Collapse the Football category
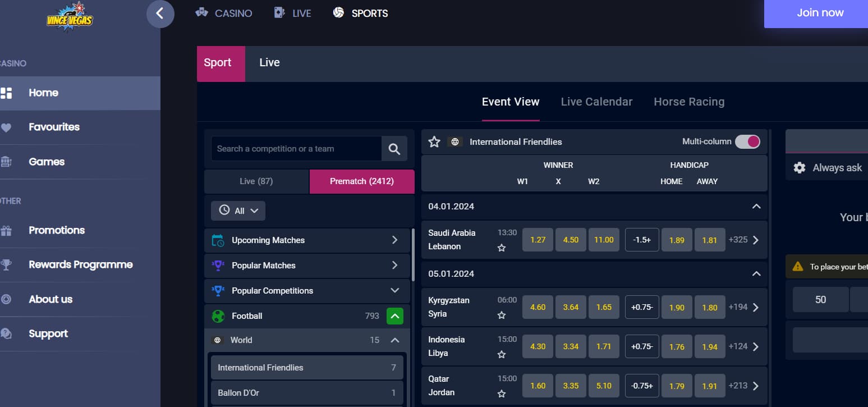Screen dimensions: 868x407 [394, 316]
